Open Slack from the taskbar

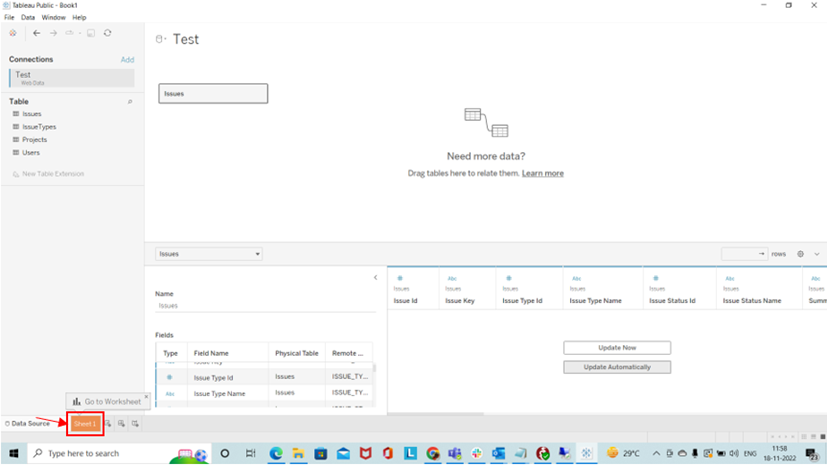(x=476, y=453)
